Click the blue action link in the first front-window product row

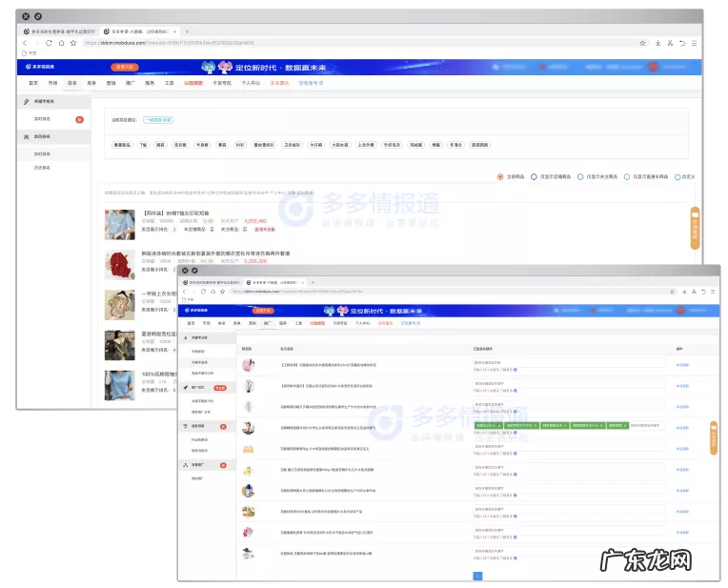(x=682, y=365)
